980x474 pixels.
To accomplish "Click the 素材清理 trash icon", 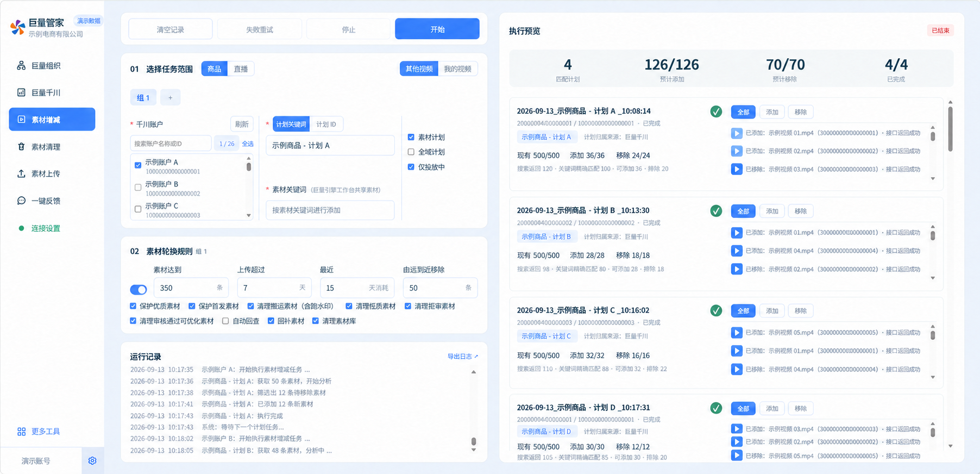I will [21, 147].
